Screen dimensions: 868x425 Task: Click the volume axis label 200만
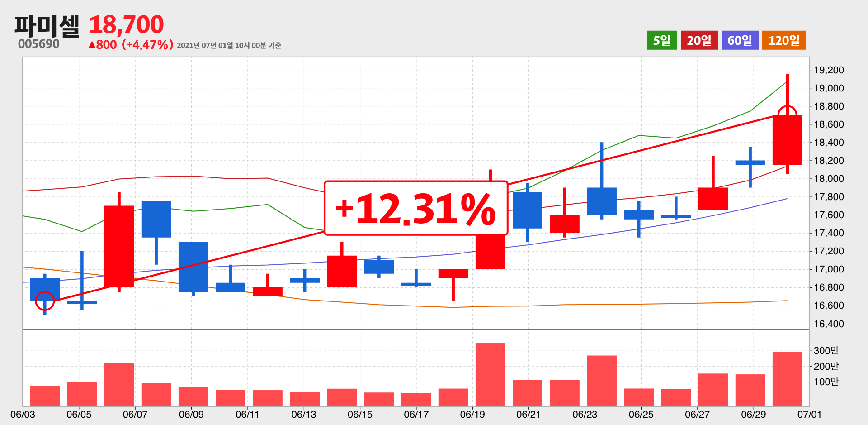tap(826, 366)
